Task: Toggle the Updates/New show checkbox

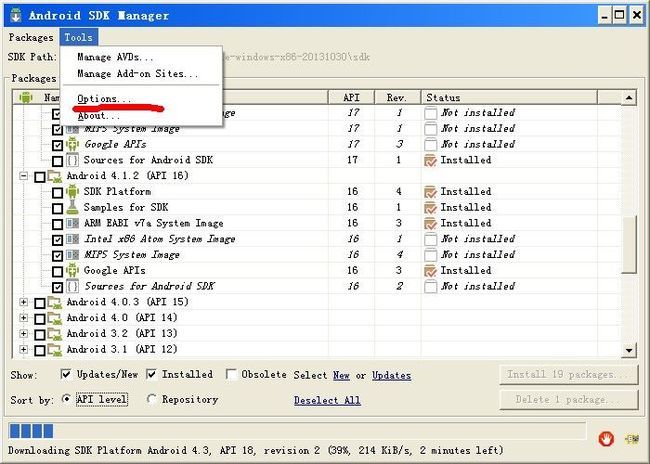Action: pyautogui.click(x=66, y=374)
